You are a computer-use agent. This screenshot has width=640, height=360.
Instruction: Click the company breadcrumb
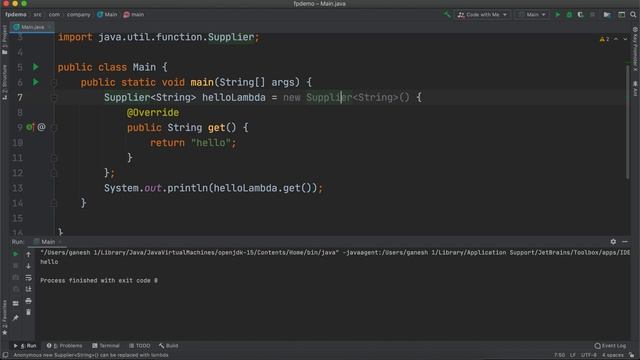(x=78, y=14)
